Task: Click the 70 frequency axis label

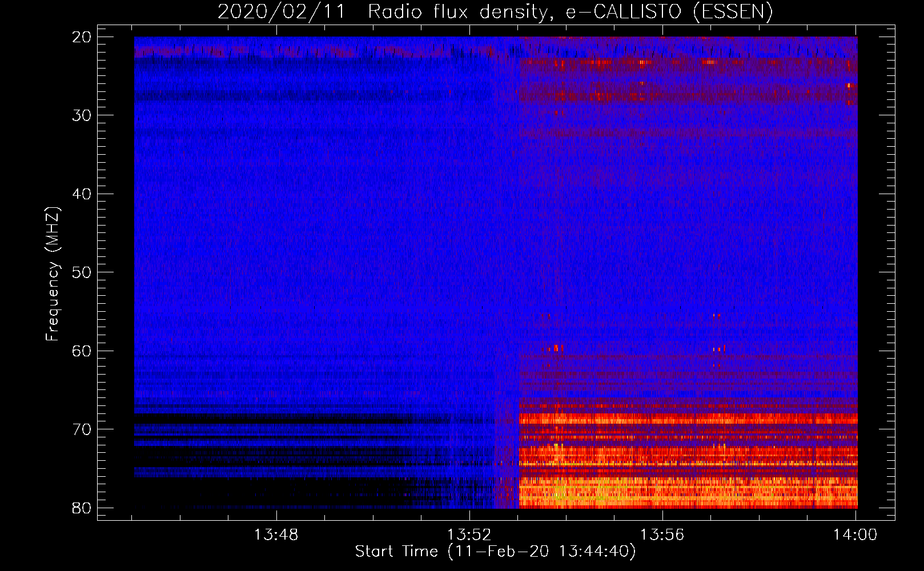Action: click(82, 429)
